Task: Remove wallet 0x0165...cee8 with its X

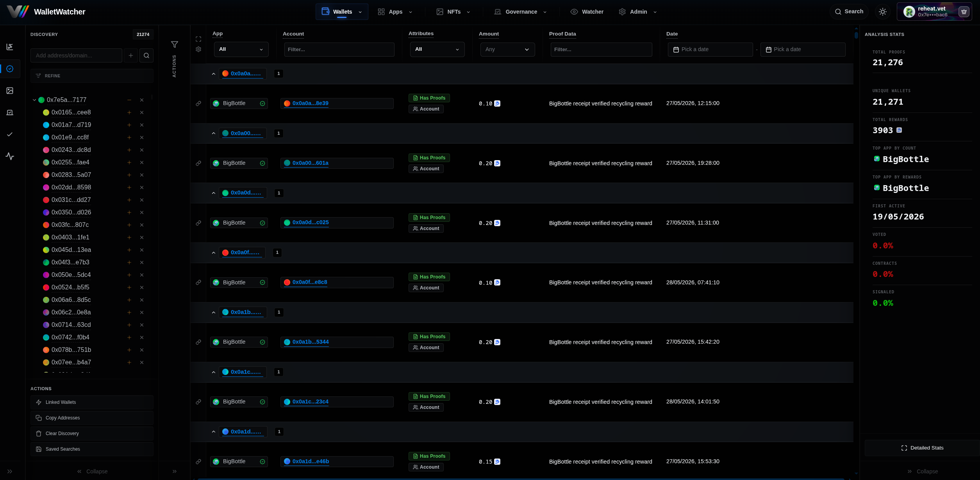Action: tap(142, 112)
